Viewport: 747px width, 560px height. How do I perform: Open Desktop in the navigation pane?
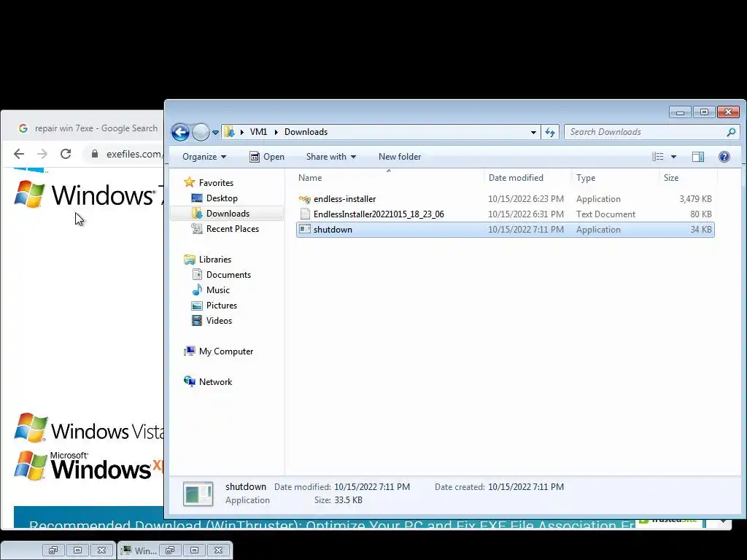click(x=222, y=198)
